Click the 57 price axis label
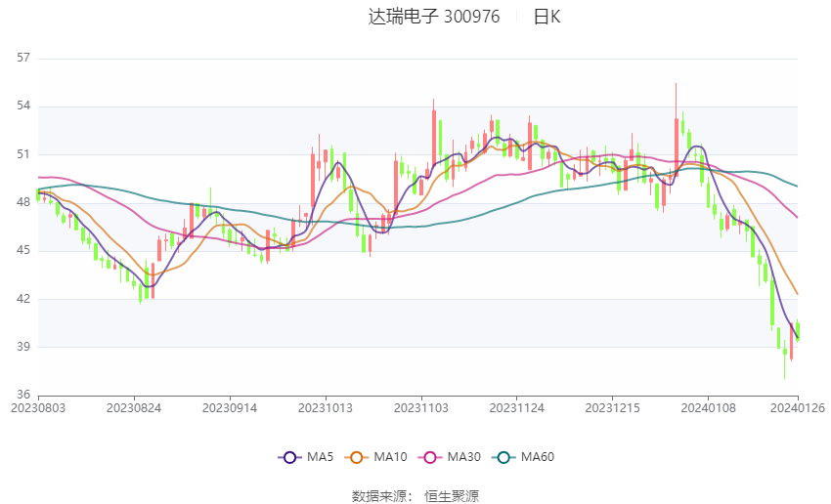831x504 pixels. (x=23, y=58)
